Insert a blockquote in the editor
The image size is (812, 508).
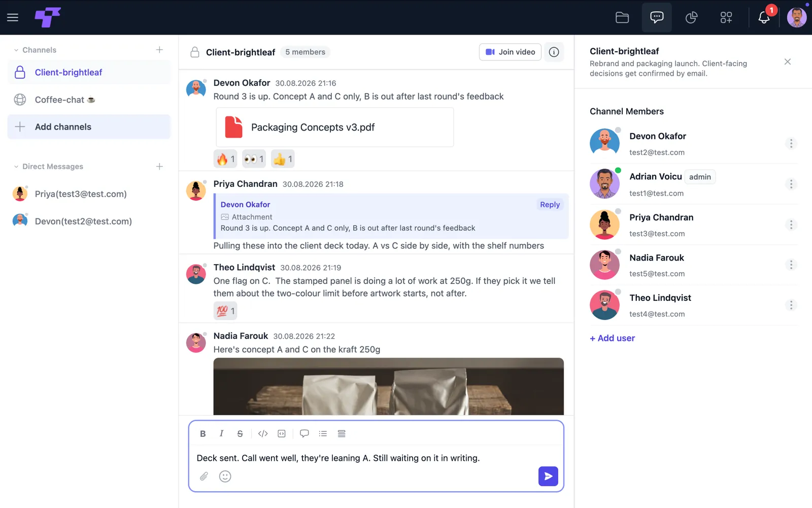[304, 433]
